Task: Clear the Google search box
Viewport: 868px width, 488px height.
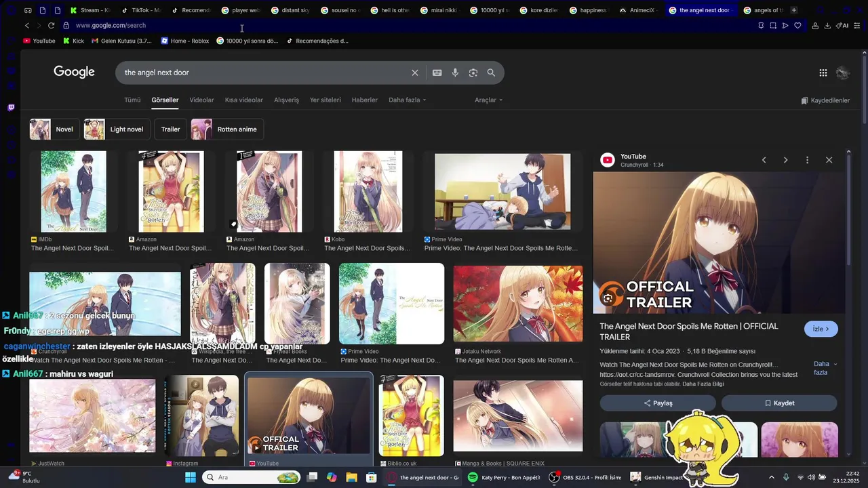Action: click(415, 73)
